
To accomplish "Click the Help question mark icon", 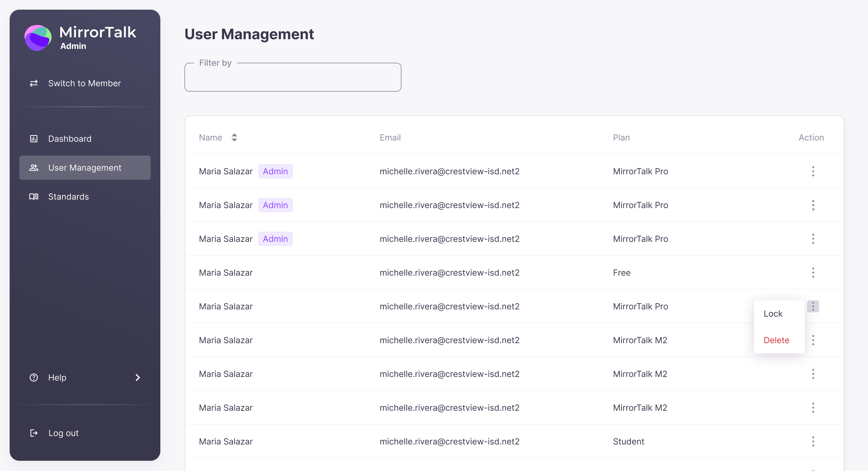I will tap(34, 377).
